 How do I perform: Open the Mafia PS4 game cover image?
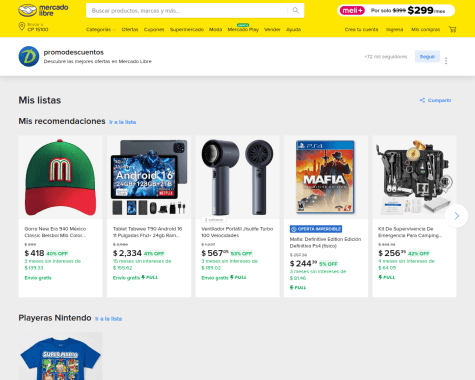(326, 177)
